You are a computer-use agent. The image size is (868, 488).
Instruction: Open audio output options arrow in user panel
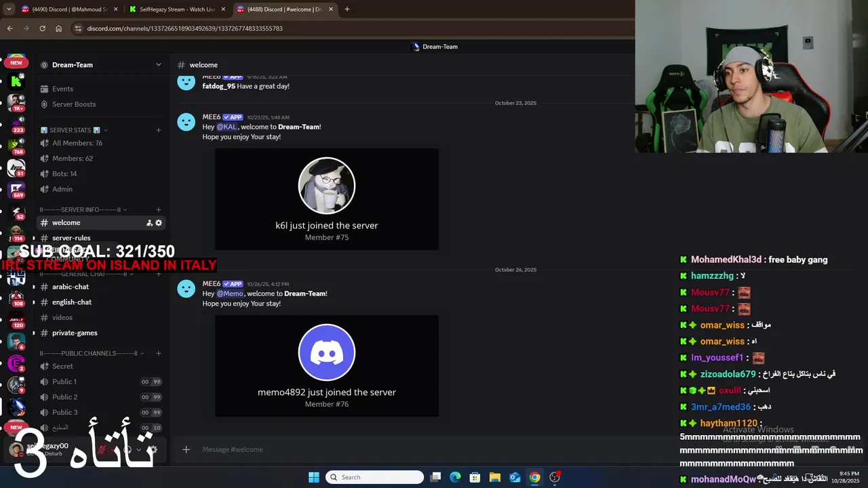[139, 449]
